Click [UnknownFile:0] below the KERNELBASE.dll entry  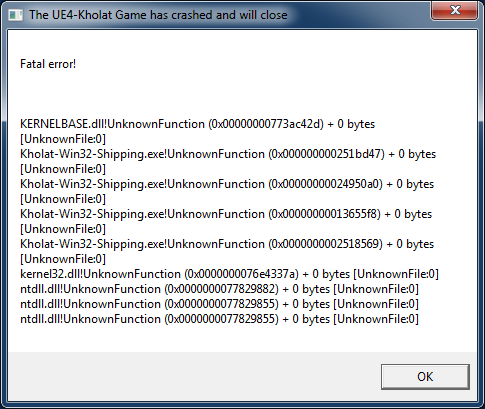point(63,139)
